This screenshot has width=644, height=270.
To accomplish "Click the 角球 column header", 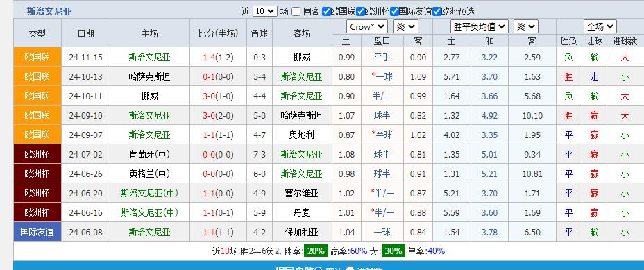I will pos(260,33).
